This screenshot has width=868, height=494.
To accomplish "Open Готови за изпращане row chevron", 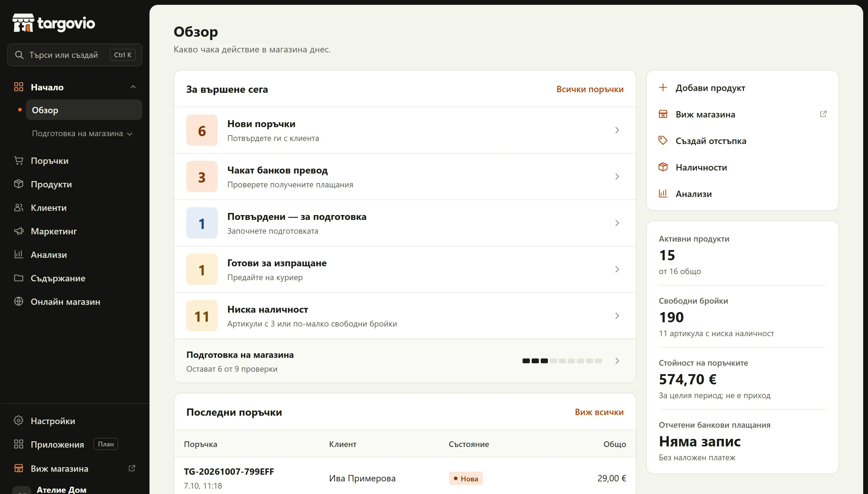I will pos(617,269).
